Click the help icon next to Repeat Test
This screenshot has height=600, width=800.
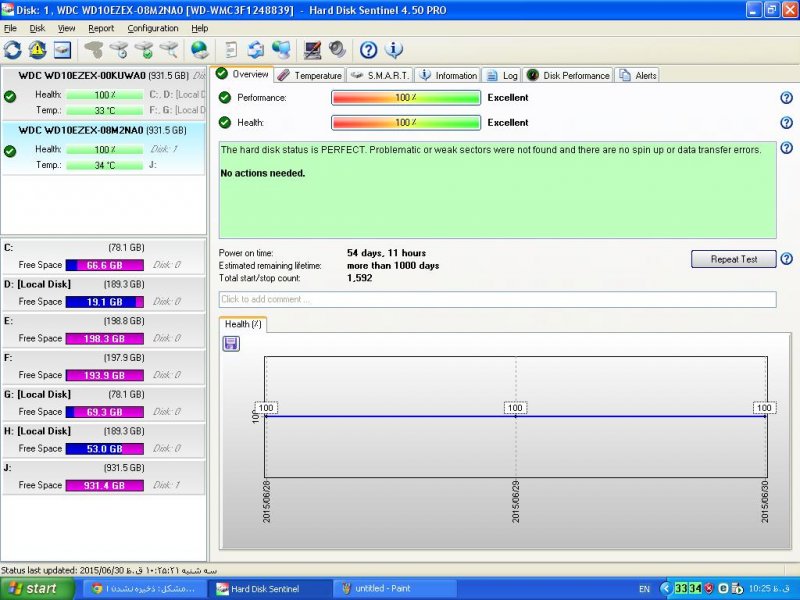click(x=786, y=259)
